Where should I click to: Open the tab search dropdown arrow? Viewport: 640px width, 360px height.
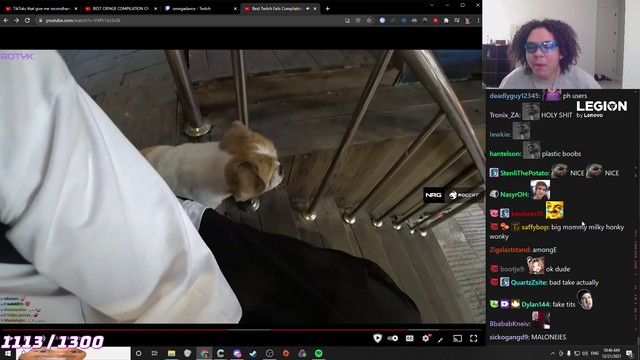point(432,5)
